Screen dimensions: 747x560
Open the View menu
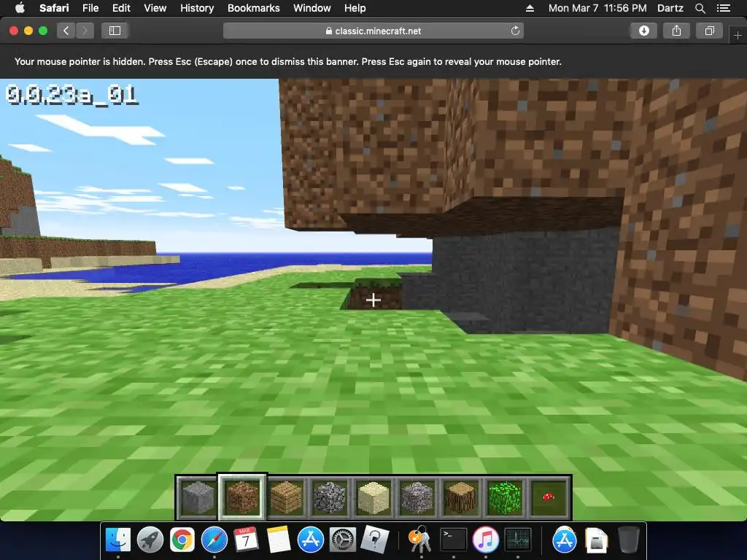pos(155,8)
